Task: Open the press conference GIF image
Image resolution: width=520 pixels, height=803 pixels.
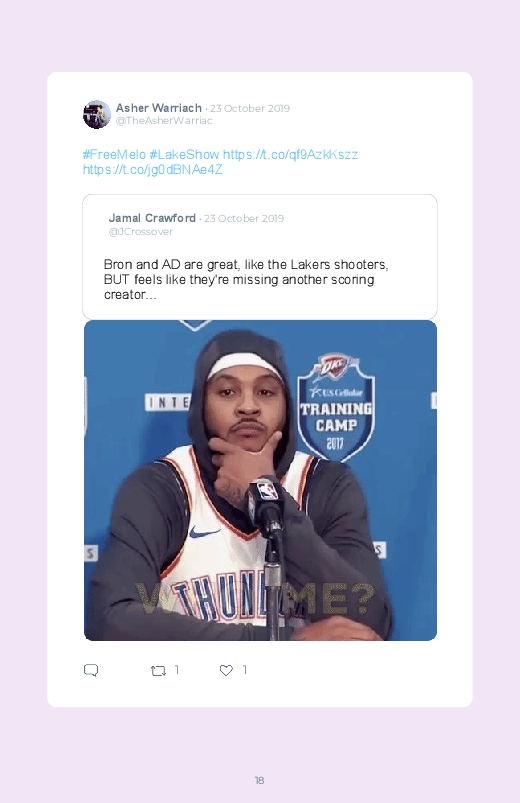Action: click(x=260, y=480)
